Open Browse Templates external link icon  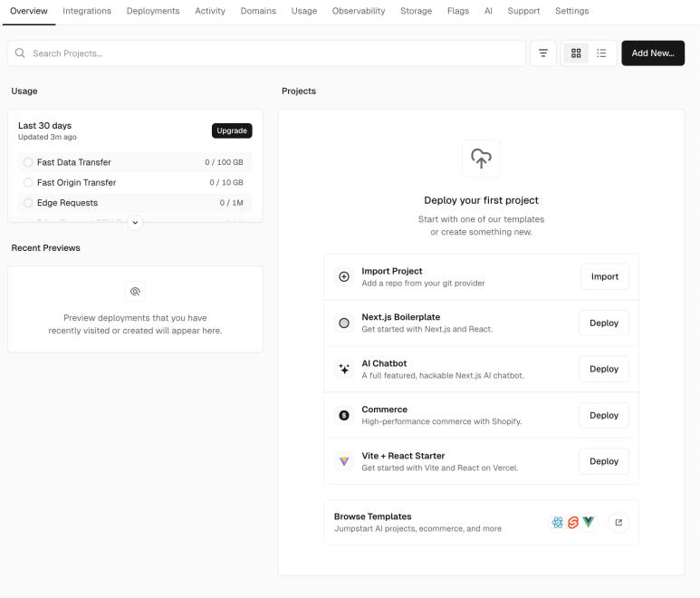click(x=618, y=522)
